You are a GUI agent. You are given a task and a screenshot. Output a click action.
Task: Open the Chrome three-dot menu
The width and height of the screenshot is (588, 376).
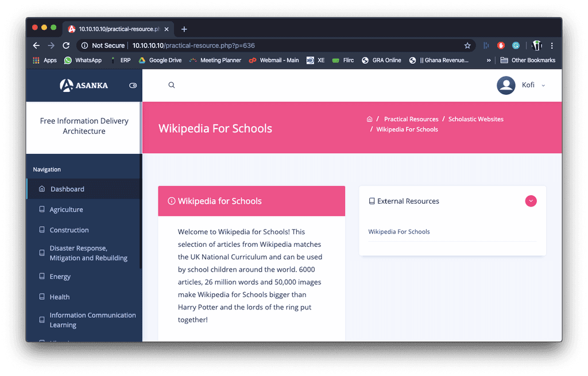552,45
